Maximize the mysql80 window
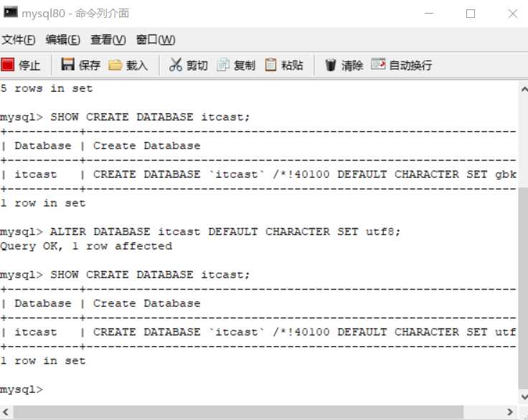This screenshot has width=528, height=420. coord(471,14)
